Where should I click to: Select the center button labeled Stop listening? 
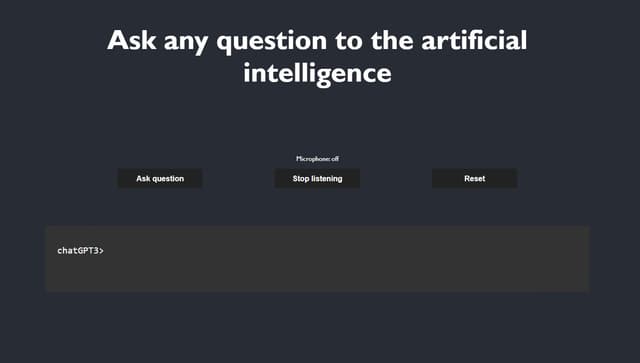[x=317, y=178]
